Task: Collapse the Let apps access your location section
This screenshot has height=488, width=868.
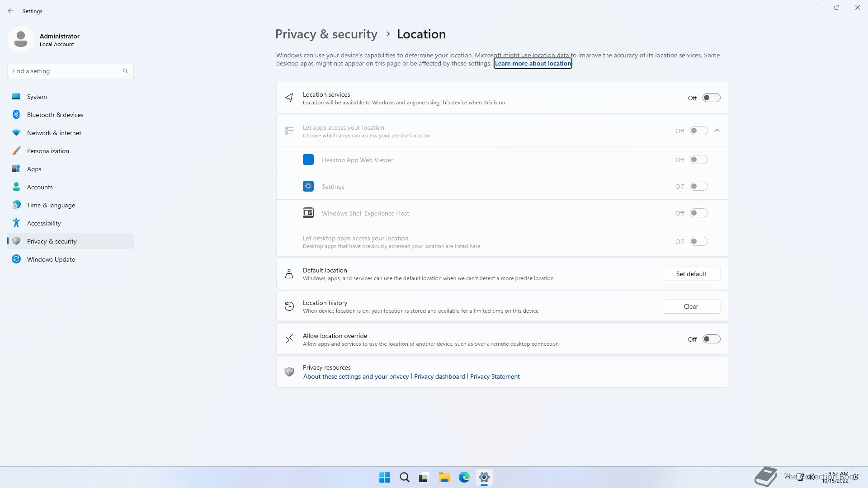Action: tap(717, 131)
